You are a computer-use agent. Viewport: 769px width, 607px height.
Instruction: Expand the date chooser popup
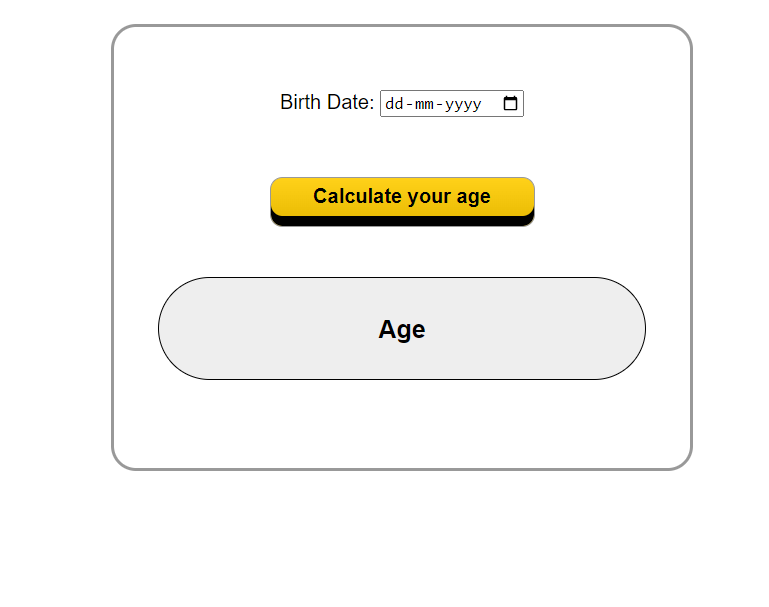[510, 103]
